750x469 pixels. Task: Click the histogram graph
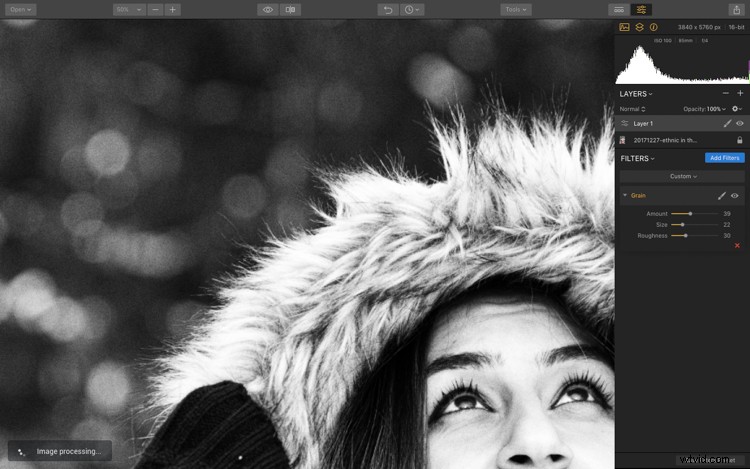[x=682, y=64]
